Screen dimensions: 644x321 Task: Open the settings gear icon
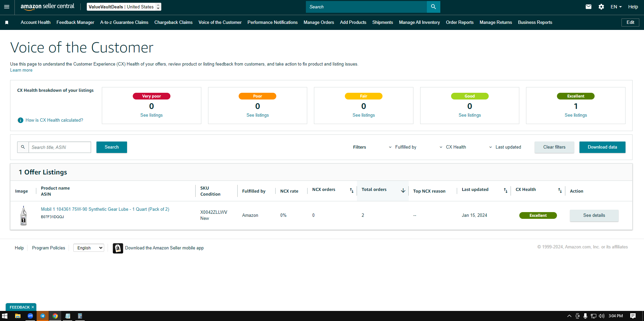(x=601, y=7)
